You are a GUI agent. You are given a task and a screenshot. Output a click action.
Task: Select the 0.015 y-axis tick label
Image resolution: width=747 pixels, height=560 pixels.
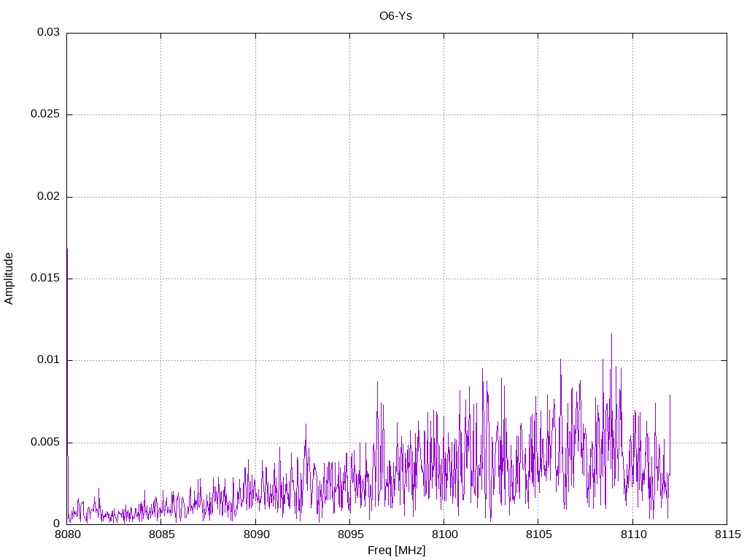click(x=45, y=279)
